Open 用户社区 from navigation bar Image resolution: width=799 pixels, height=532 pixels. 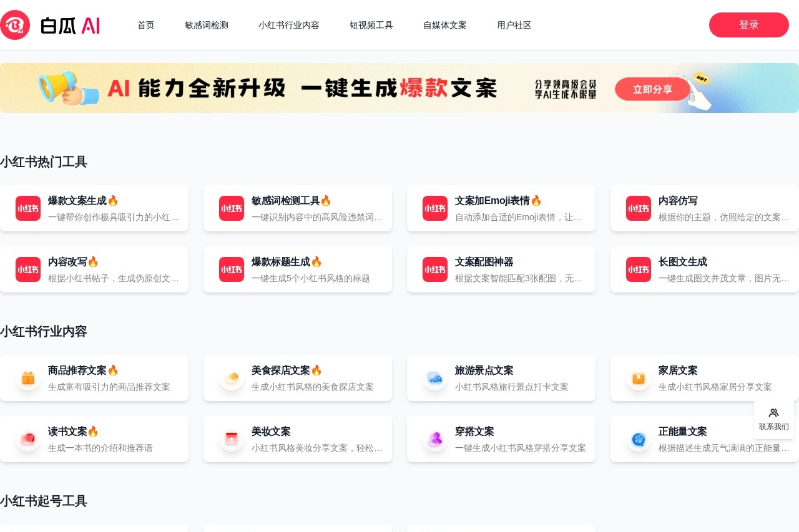[514, 25]
